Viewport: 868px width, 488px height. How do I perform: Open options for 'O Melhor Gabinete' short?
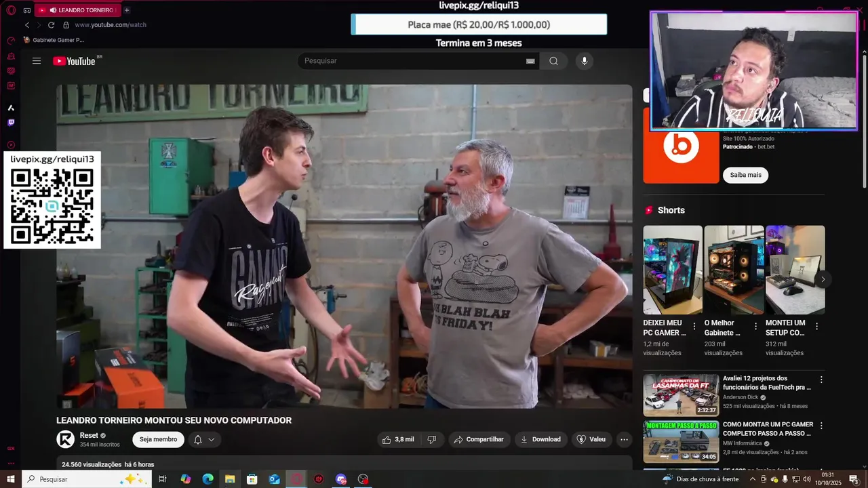tap(755, 326)
